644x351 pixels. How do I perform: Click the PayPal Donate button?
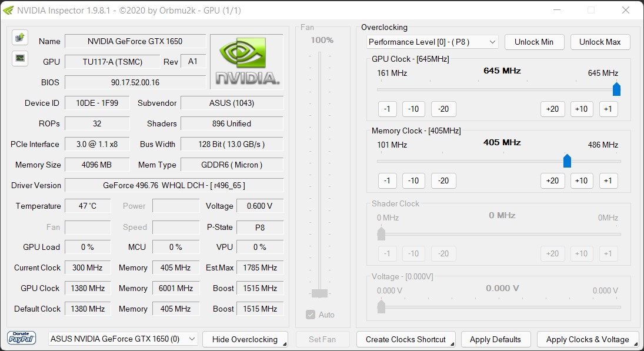pos(21,338)
